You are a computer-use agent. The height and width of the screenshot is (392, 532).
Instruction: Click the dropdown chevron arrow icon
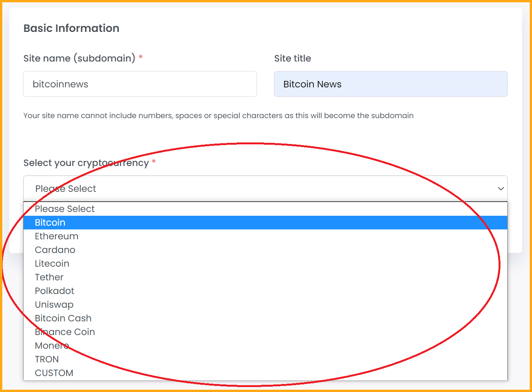(501, 188)
